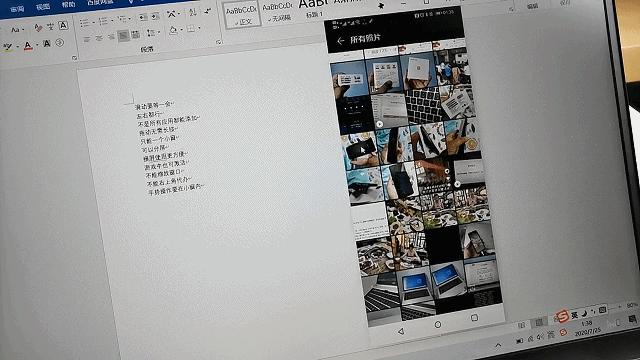The width and height of the screenshot is (640, 360).
Task: Open numbering style dropdown
Action: click(x=112, y=20)
